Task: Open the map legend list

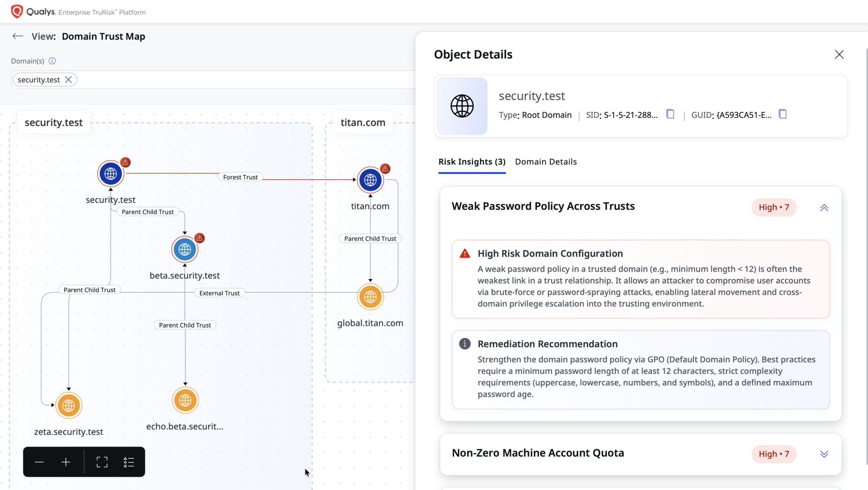Action: [129, 462]
